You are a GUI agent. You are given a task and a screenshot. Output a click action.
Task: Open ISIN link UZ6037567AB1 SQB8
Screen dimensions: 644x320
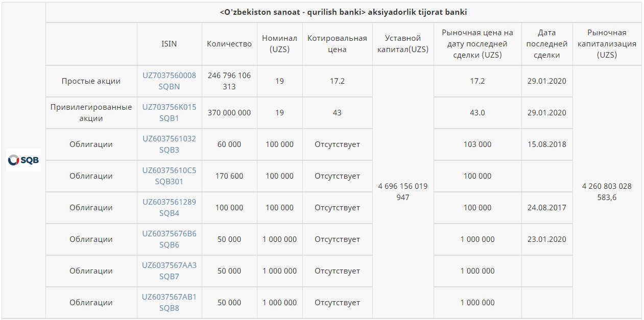tap(169, 303)
